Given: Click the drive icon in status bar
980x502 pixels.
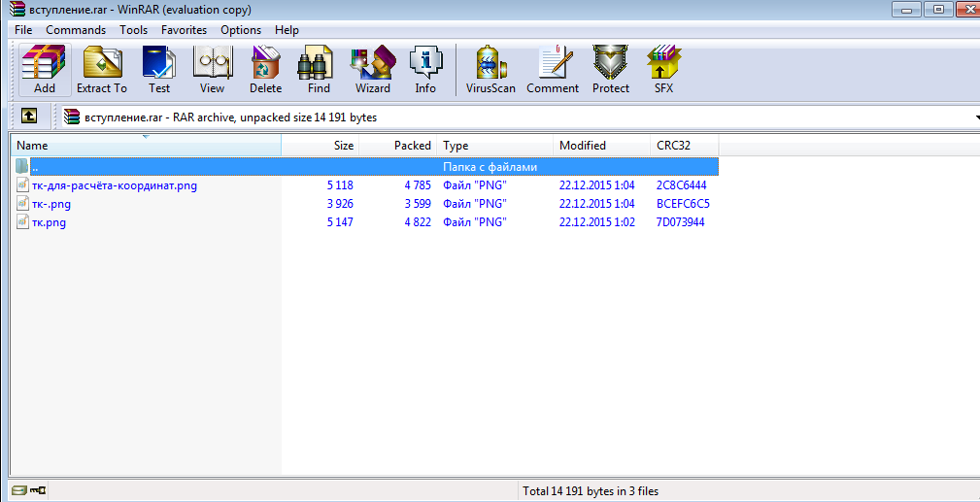Looking at the screenshot, I should pyautogui.click(x=18, y=490).
